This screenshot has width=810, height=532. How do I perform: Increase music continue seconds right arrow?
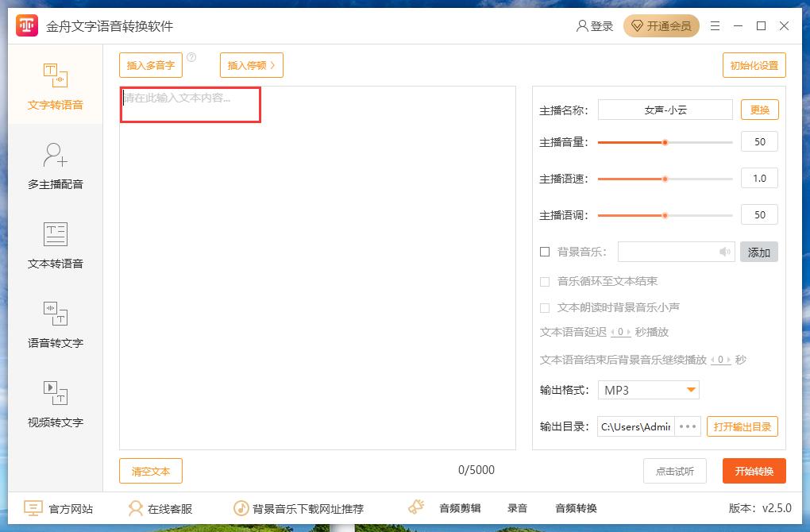coord(728,360)
